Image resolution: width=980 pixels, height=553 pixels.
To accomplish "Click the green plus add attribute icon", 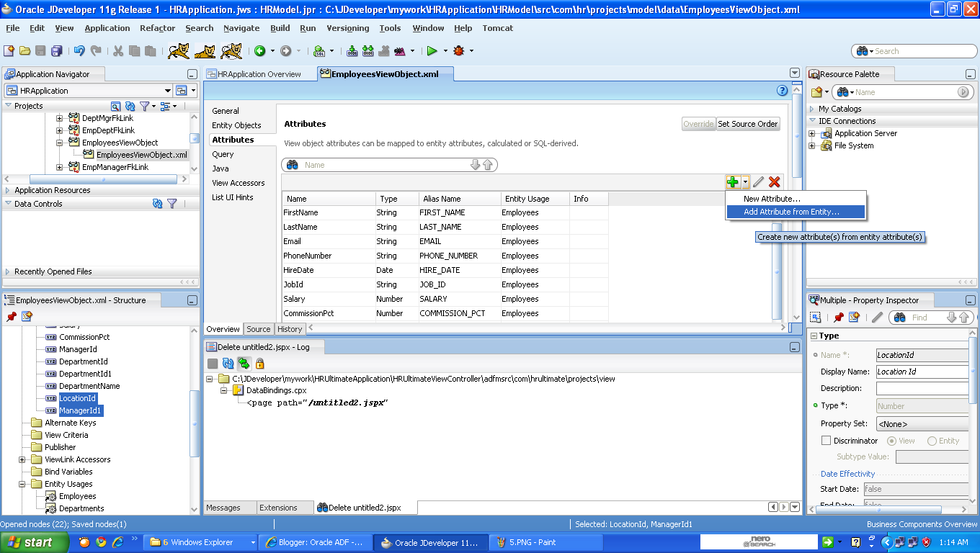I will 733,182.
